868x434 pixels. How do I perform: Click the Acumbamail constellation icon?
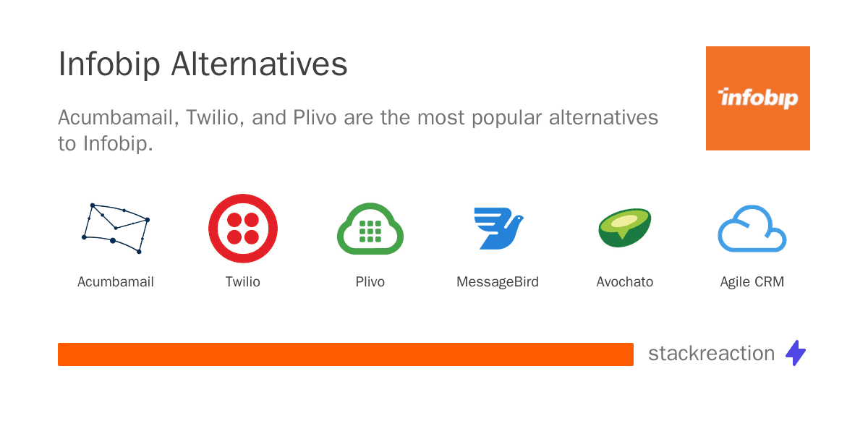coord(116,229)
